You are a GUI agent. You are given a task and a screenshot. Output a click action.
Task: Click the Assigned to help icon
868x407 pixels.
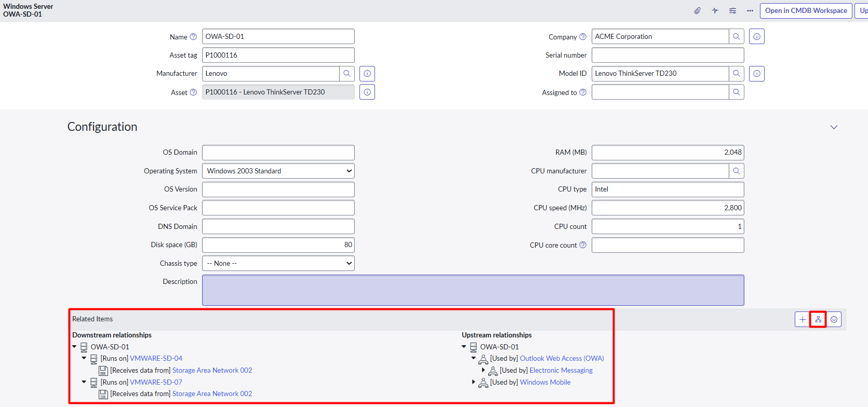tap(583, 92)
